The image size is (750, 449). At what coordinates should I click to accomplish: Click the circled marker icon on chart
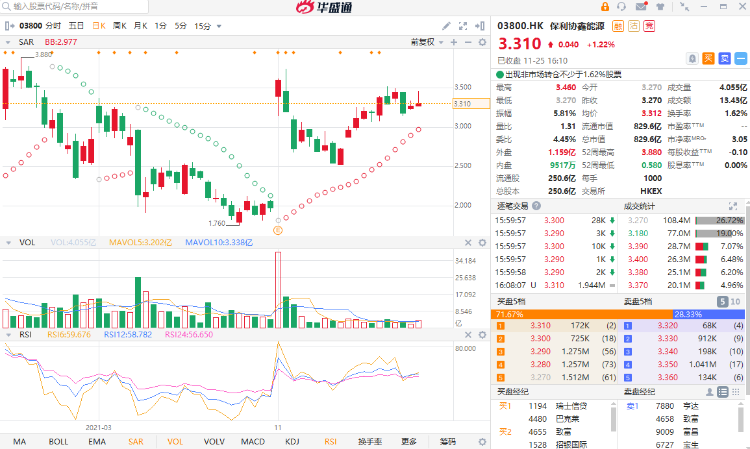click(277, 230)
